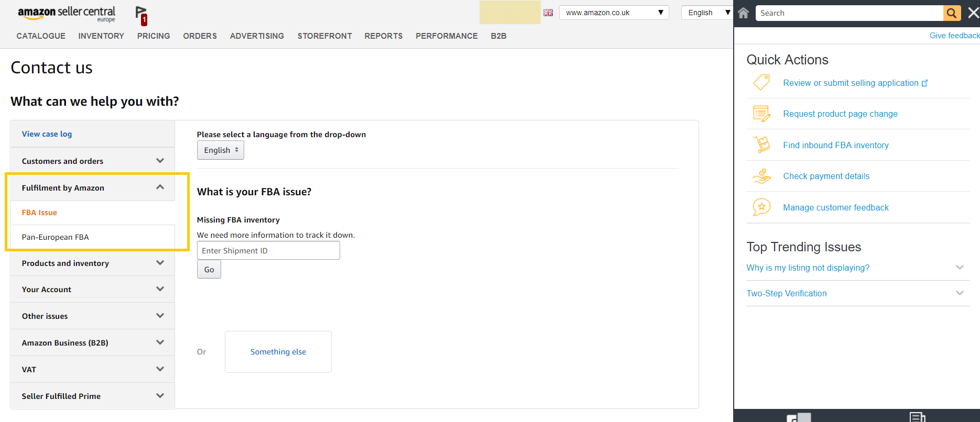Open the STOREFRONT menu
The width and height of the screenshot is (980, 422).
click(325, 36)
